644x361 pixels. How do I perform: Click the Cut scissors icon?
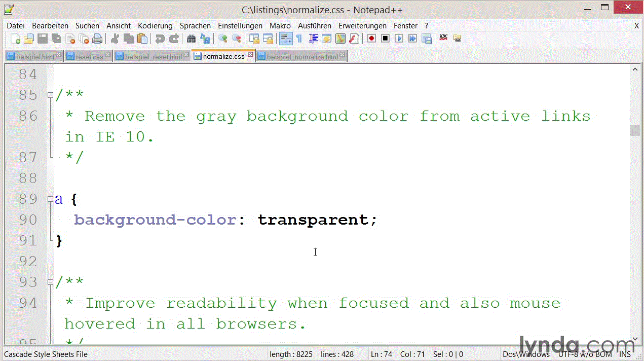tap(115, 39)
